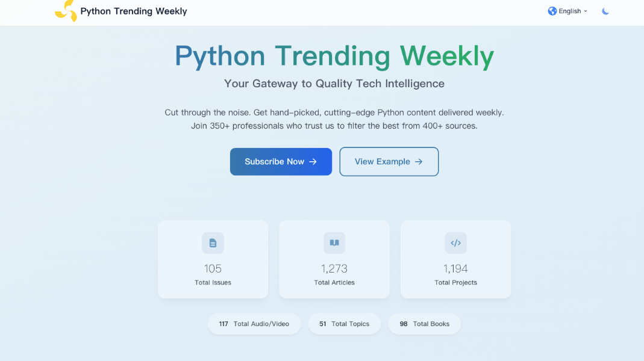
Task: Click the Total Books pill
Action: click(x=424, y=324)
